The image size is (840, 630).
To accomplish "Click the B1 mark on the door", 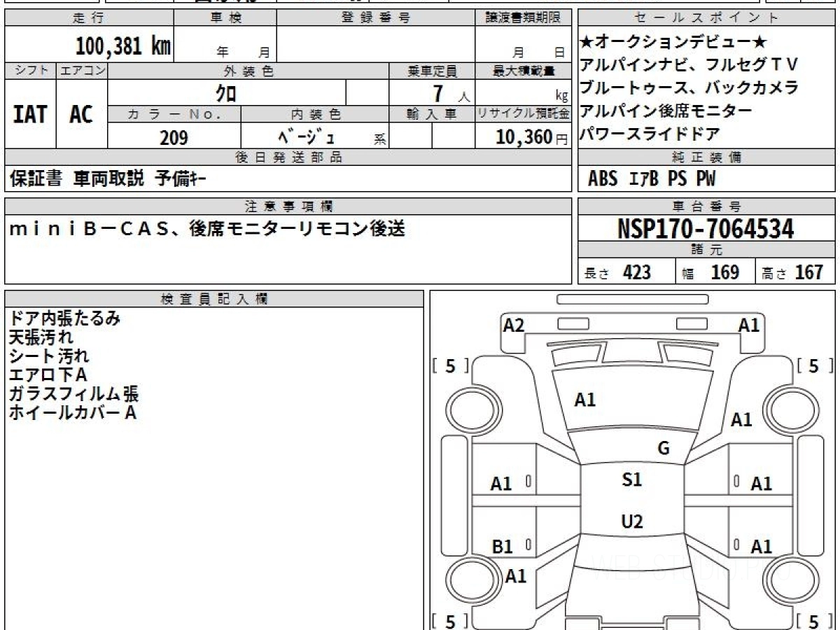I will (502, 547).
